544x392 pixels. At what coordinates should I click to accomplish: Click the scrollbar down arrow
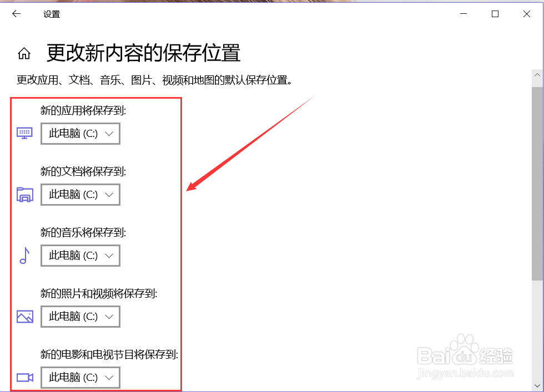[537, 386]
